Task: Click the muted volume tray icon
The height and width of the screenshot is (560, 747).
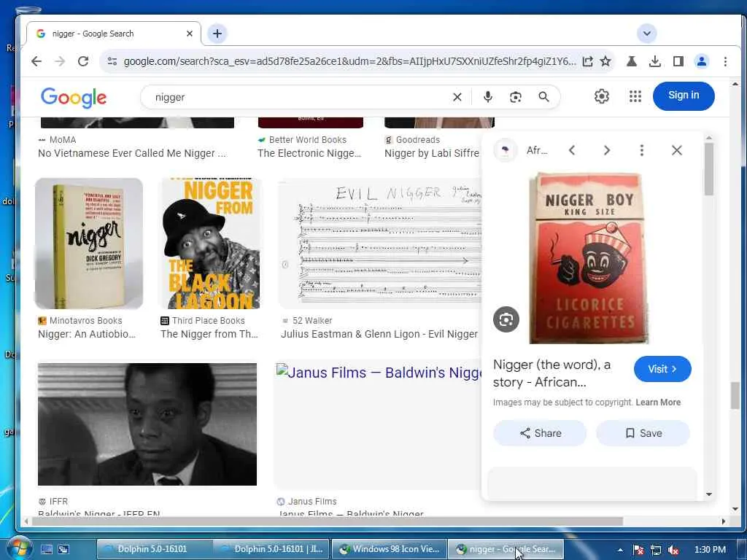Action: tap(673, 550)
